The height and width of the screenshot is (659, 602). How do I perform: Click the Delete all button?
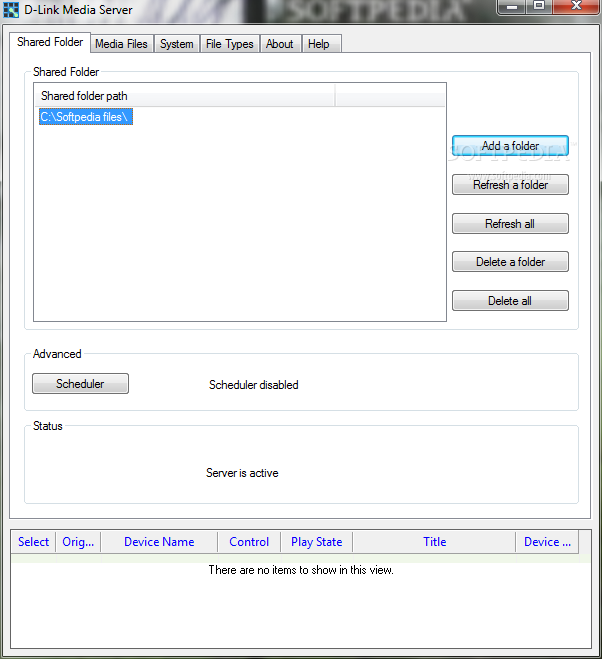click(x=510, y=301)
